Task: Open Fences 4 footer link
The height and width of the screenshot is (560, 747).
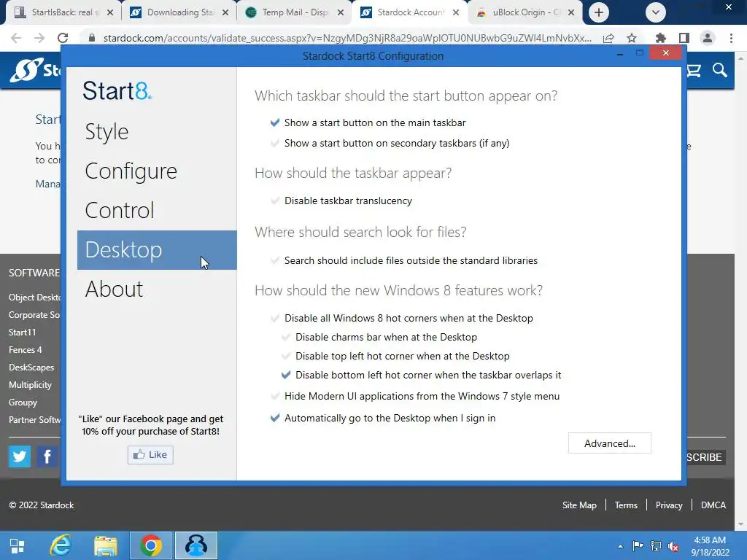Action: pyautogui.click(x=26, y=350)
